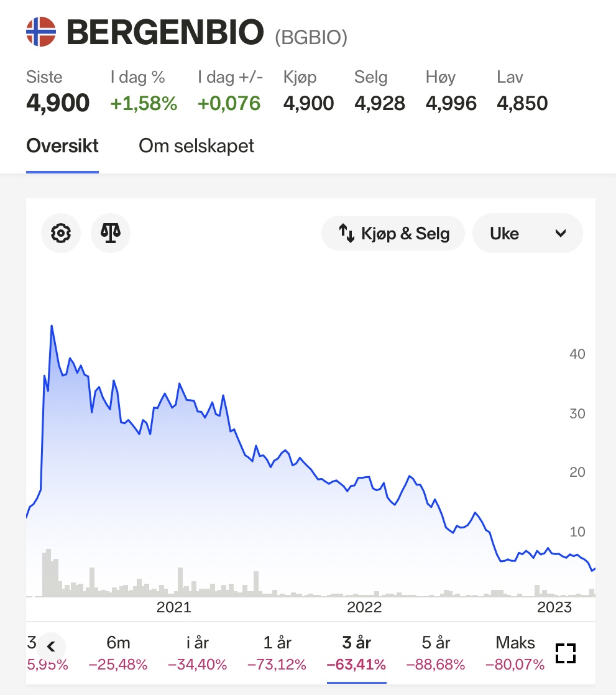Click the chevron beside Uke
The height and width of the screenshot is (695, 616).
(x=561, y=233)
